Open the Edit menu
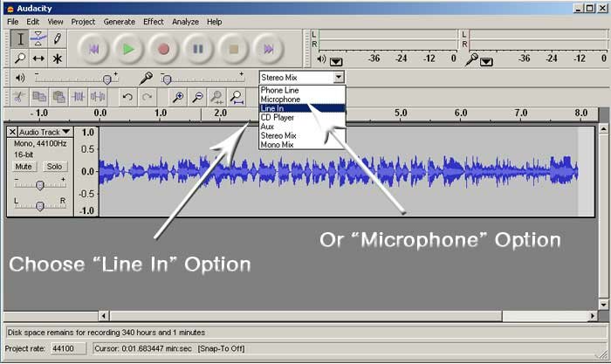611x364 pixels. pyautogui.click(x=33, y=22)
